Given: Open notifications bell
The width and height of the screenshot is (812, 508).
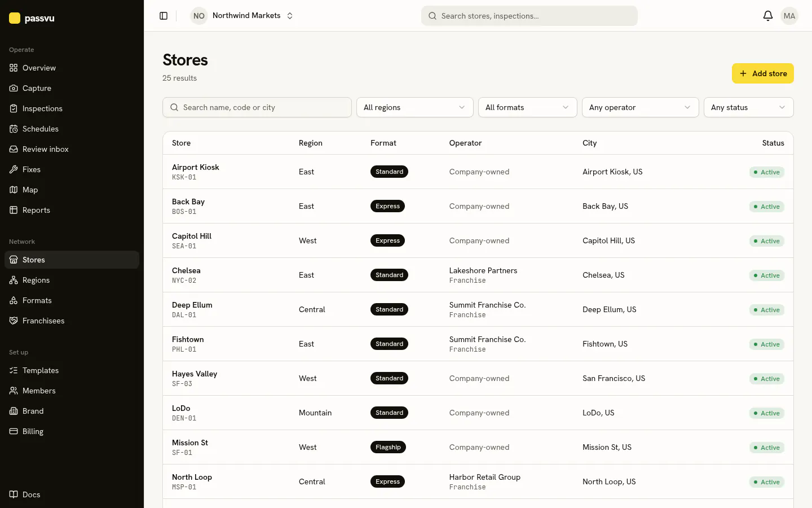Looking at the screenshot, I should [x=767, y=16].
